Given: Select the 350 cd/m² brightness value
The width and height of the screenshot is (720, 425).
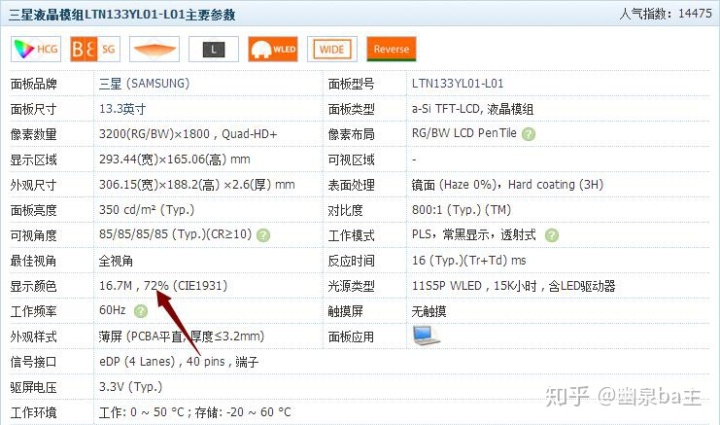Looking at the screenshot, I should tap(146, 210).
